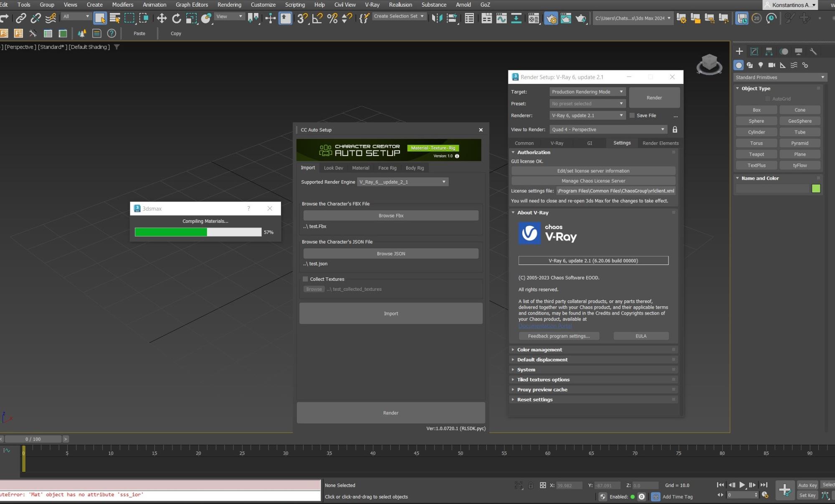The image size is (835, 504).
Task: Click the Play Animation button
Action: [742, 485]
